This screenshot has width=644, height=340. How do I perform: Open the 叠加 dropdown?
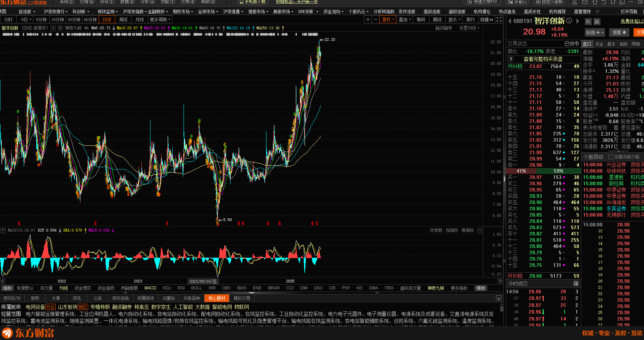(x=405, y=20)
